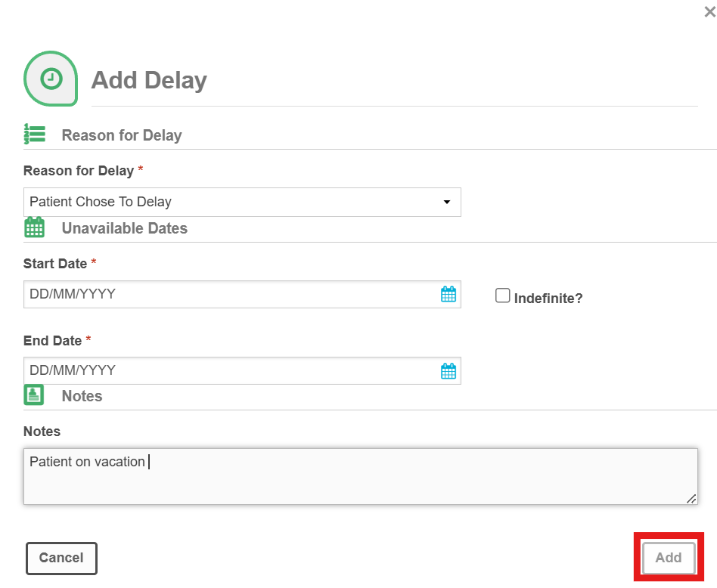
Task: Click the Add Delay heading
Action: [149, 80]
